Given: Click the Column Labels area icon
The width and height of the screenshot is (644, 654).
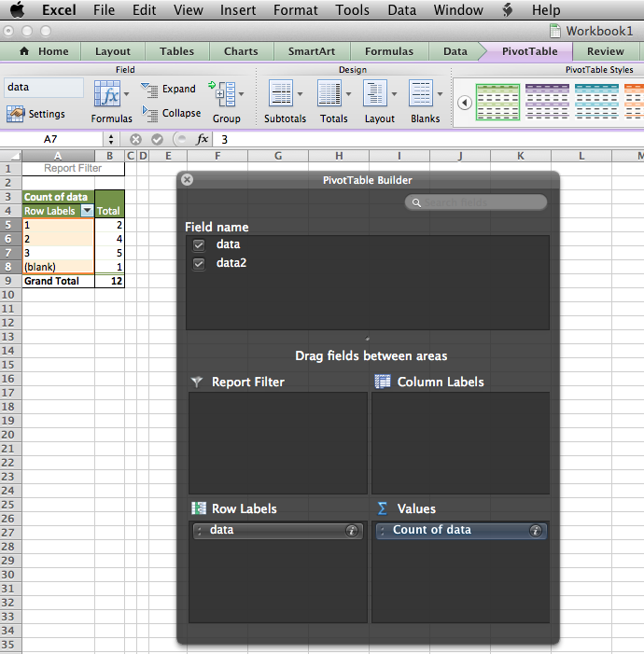Looking at the screenshot, I should coord(383,382).
